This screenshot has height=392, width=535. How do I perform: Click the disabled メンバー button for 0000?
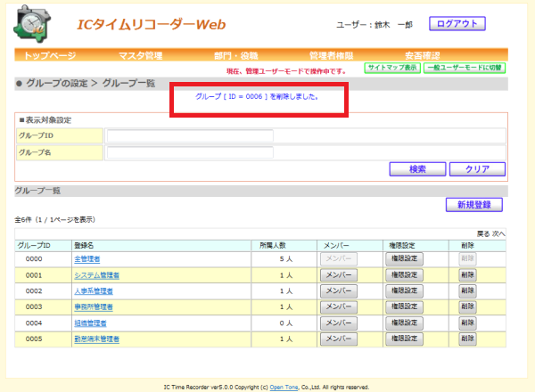[x=339, y=259]
